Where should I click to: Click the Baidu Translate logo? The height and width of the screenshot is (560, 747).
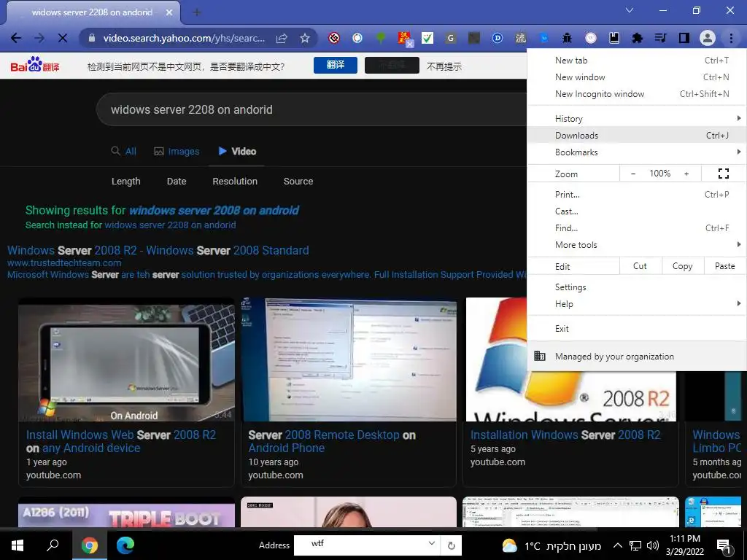coord(35,65)
